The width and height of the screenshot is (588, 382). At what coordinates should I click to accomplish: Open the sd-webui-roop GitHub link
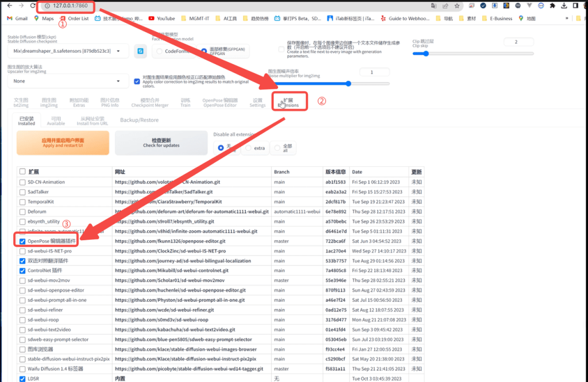click(x=161, y=320)
